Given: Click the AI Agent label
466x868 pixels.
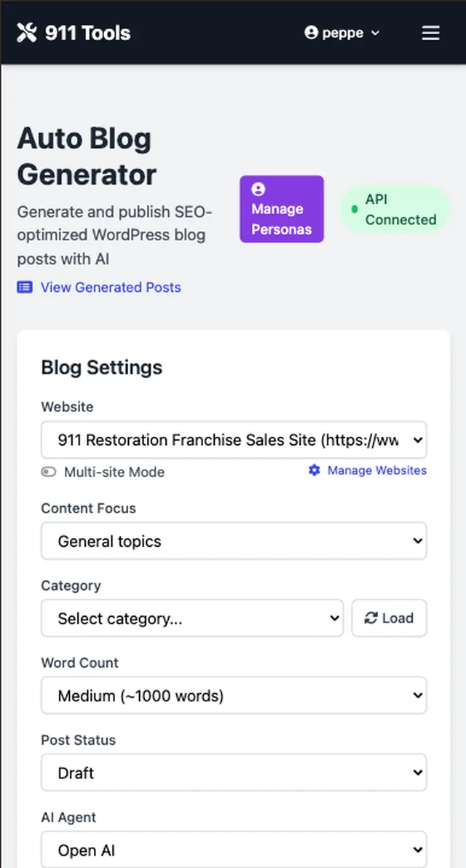Looking at the screenshot, I should (x=68, y=817).
